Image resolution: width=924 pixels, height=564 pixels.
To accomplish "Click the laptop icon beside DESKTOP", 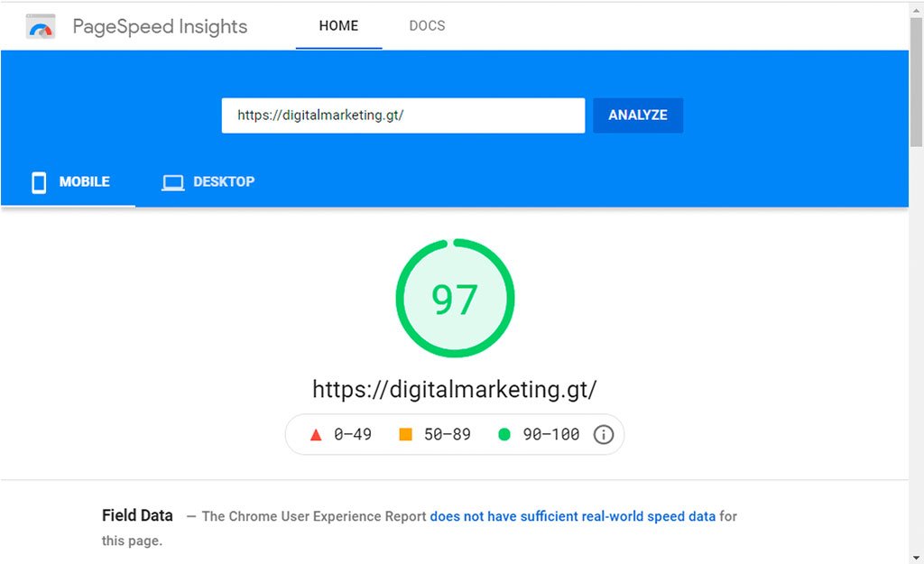I will (172, 182).
